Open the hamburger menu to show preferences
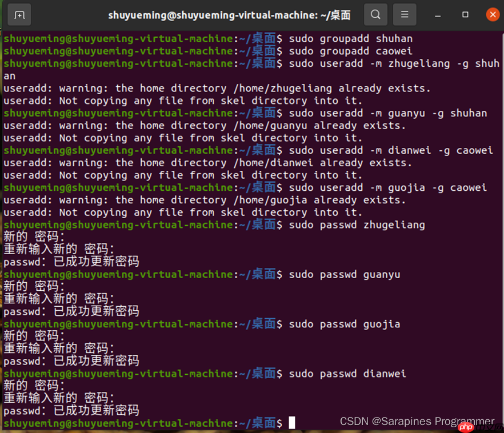Viewport: 504px width, 433px height. point(405,14)
